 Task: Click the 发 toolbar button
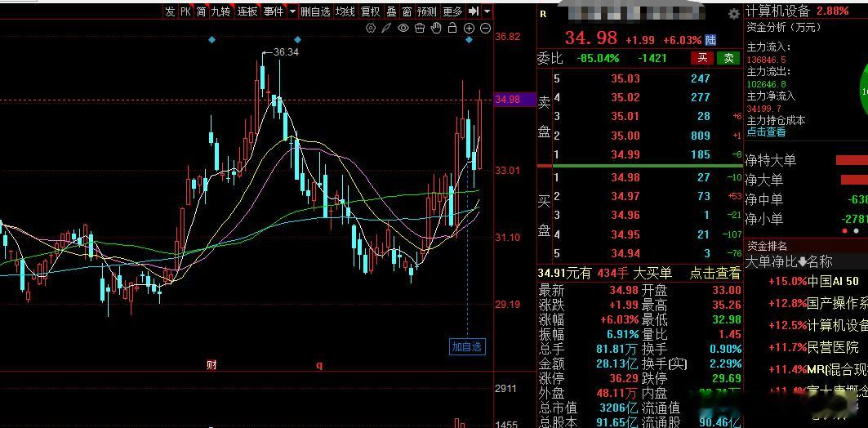point(170,11)
